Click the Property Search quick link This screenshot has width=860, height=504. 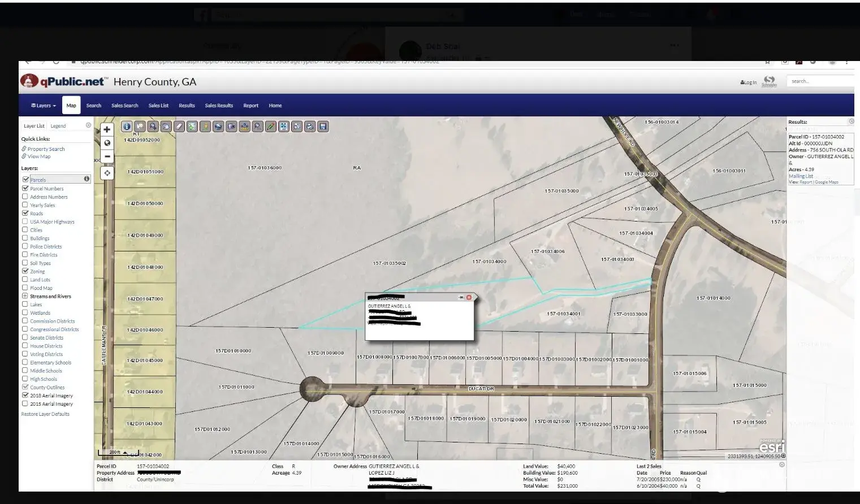(x=46, y=149)
